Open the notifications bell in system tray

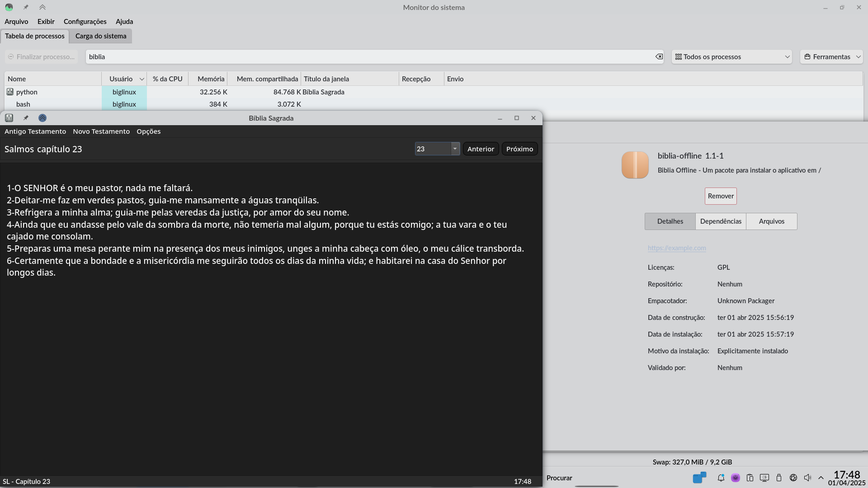[721, 478]
